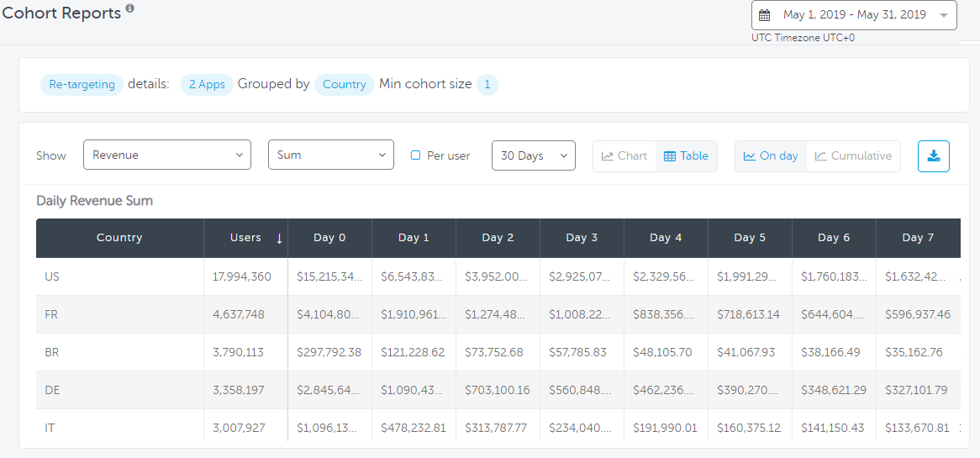Viewport: 980px width, 458px height.
Task: Select On day display mode
Action: pyautogui.click(x=771, y=156)
